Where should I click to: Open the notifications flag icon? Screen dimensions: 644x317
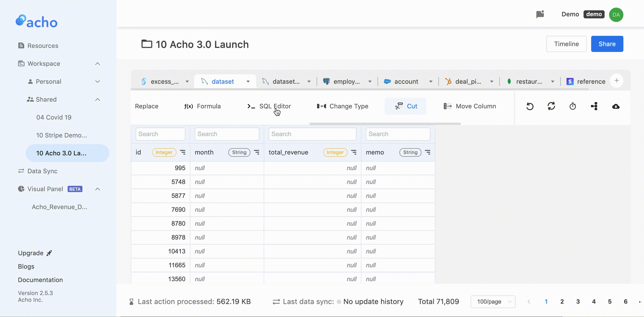pyautogui.click(x=540, y=14)
